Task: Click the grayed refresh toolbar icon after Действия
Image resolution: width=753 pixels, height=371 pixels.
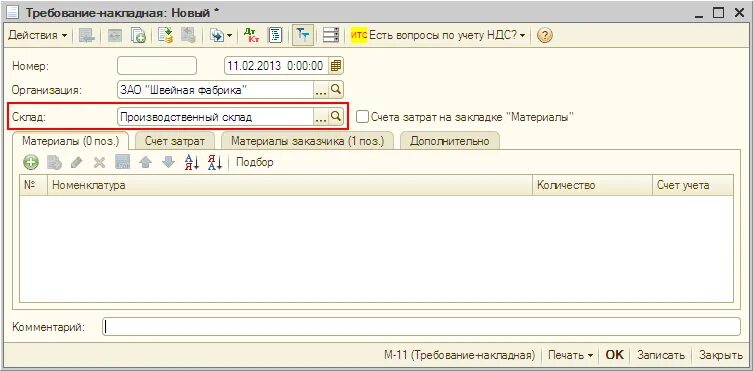Action: click(x=115, y=36)
